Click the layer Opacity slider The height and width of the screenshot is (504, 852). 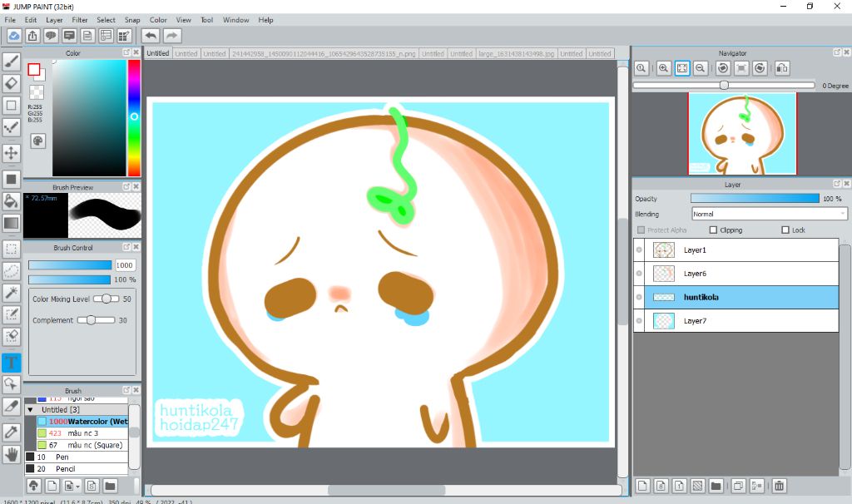pyautogui.click(x=754, y=199)
